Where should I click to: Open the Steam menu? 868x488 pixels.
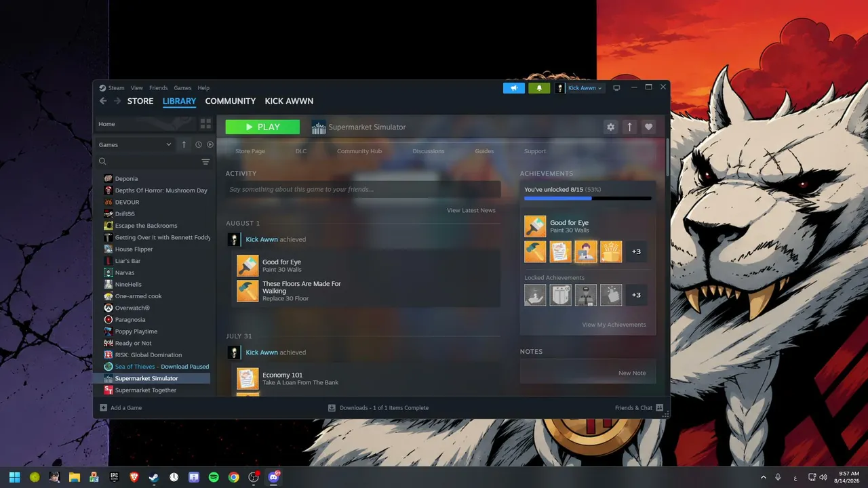(x=116, y=88)
